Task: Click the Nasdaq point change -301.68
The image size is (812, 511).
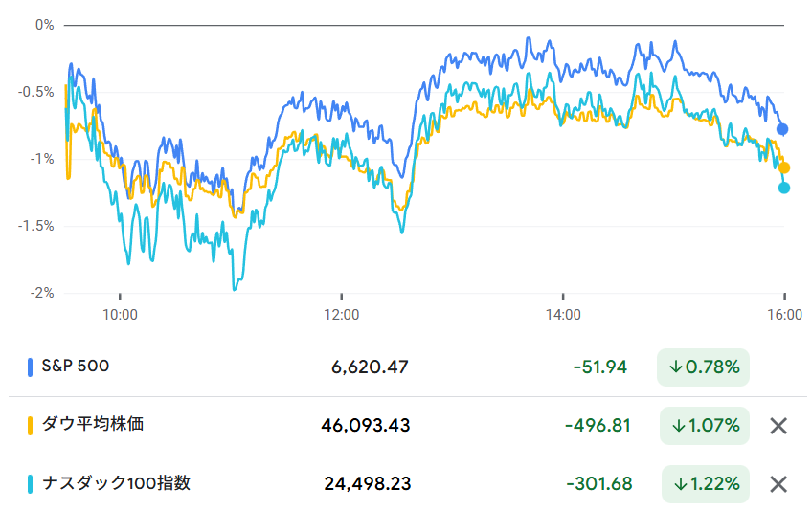Action: click(x=598, y=484)
